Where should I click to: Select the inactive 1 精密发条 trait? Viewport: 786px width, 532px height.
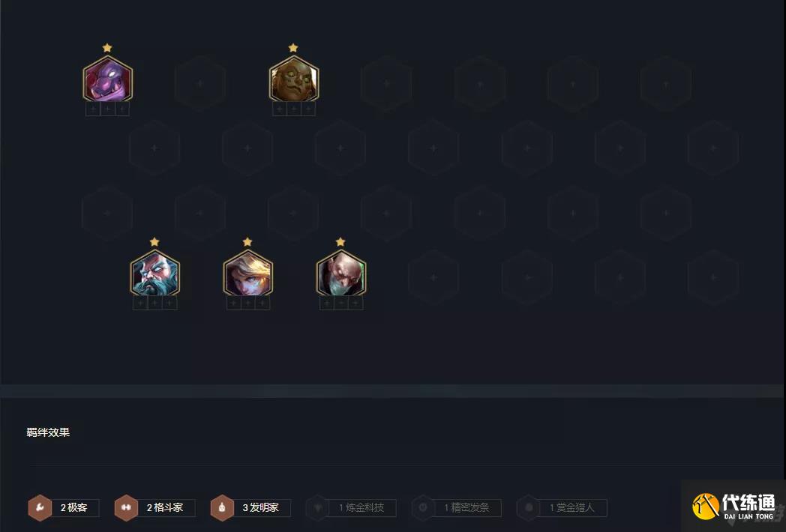click(456, 507)
